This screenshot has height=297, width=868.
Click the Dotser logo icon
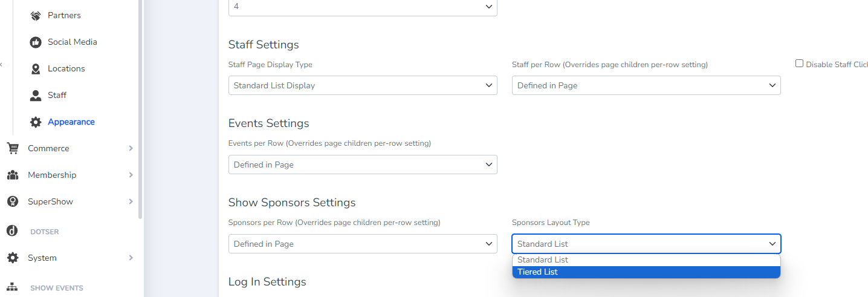point(12,230)
